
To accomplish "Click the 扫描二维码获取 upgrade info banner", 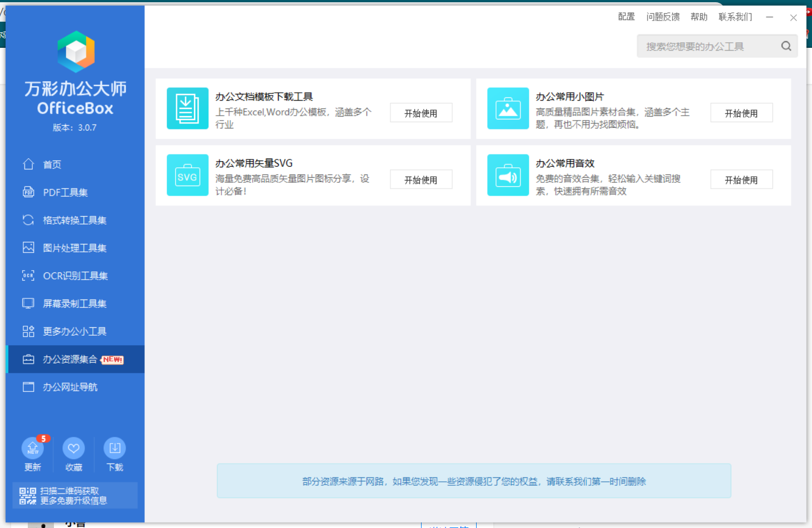I will click(75, 496).
